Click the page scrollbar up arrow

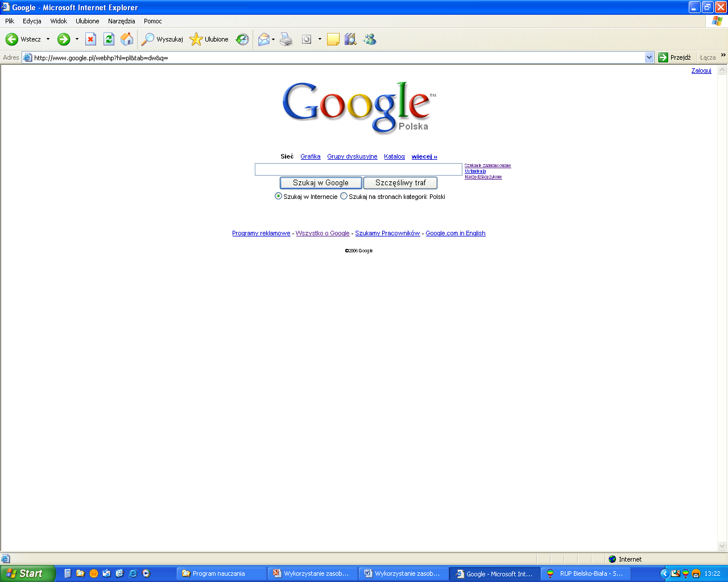pos(722,70)
